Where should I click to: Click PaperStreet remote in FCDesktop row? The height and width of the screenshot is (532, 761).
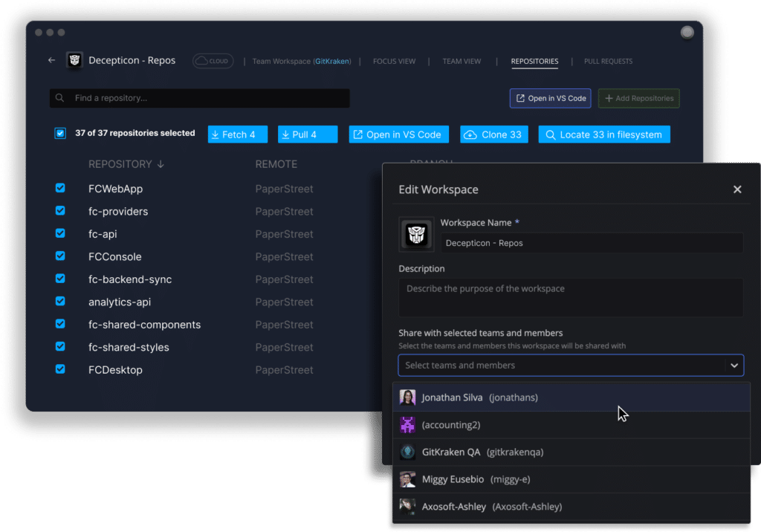(x=284, y=370)
